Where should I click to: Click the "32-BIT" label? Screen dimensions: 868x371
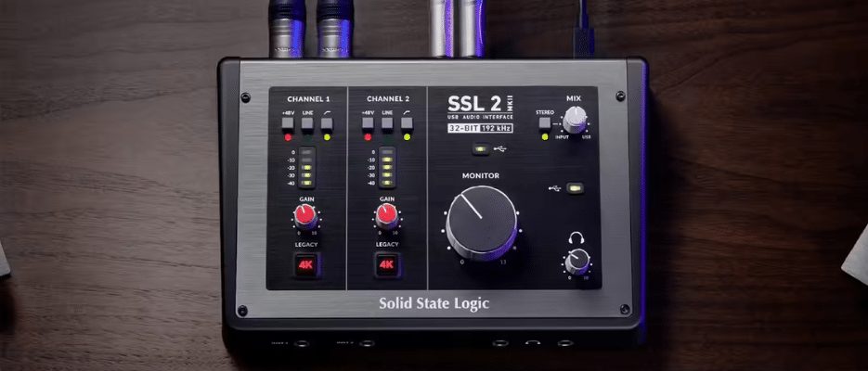tap(463, 128)
